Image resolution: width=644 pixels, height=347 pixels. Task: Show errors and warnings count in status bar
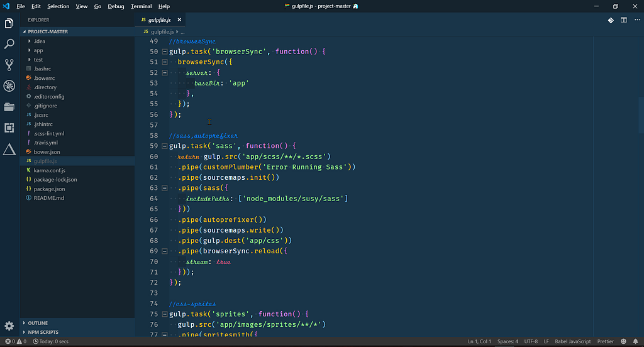tap(16, 341)
